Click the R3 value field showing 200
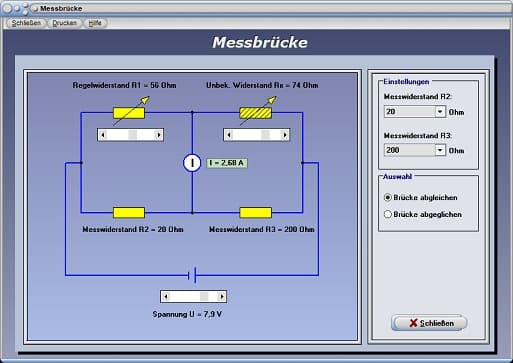Image resolution: width=513 pixels, height=363 pixels. [410, 150]
